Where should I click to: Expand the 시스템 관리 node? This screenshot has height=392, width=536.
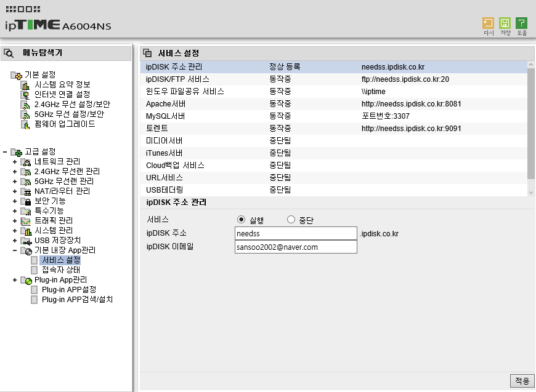[x=15, y=231]
